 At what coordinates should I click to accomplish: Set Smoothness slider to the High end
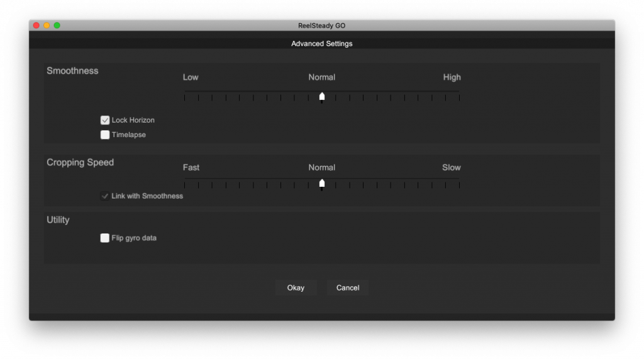pos(459,97)
